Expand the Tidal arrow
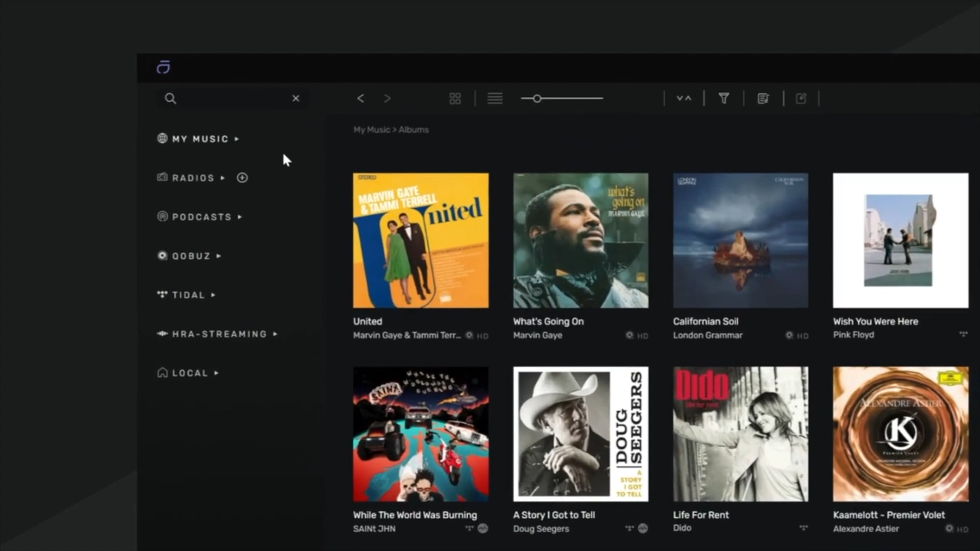The height and width of the screenshot is (551, 980). pos(213,295)
